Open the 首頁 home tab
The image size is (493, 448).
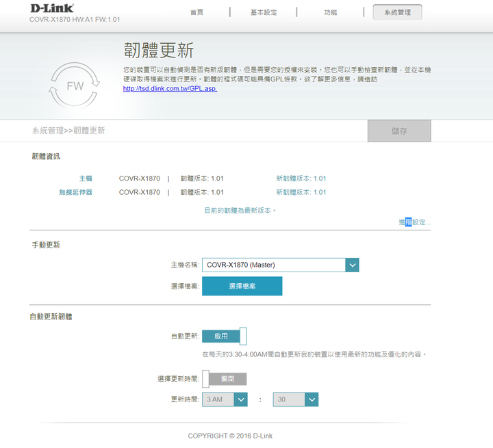[x=197, y=12]
